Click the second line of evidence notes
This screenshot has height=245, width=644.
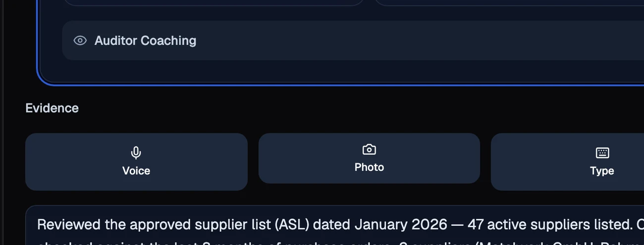pos(334,243)
